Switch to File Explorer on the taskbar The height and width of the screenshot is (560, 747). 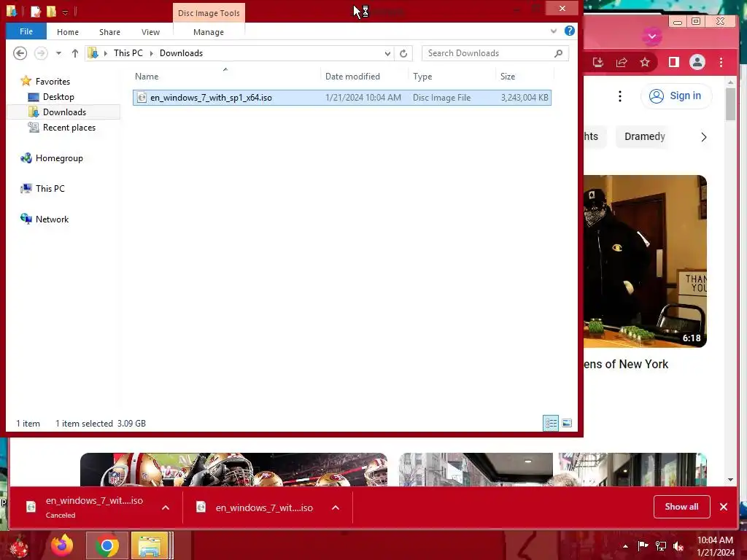pos(150,545)
